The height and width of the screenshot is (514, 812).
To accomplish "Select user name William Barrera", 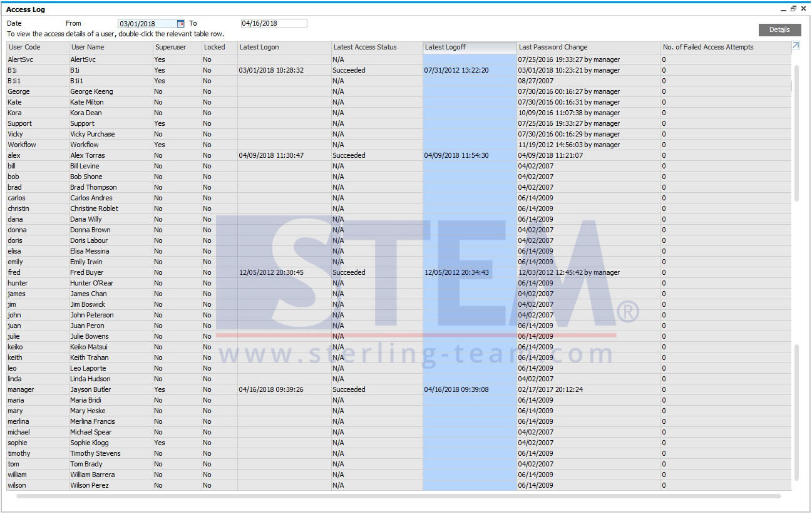I will point(93,475).
